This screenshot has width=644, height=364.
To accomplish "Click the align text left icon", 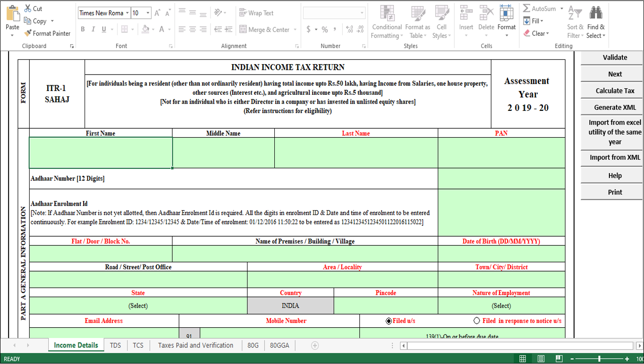I will [x=182, y=29].
